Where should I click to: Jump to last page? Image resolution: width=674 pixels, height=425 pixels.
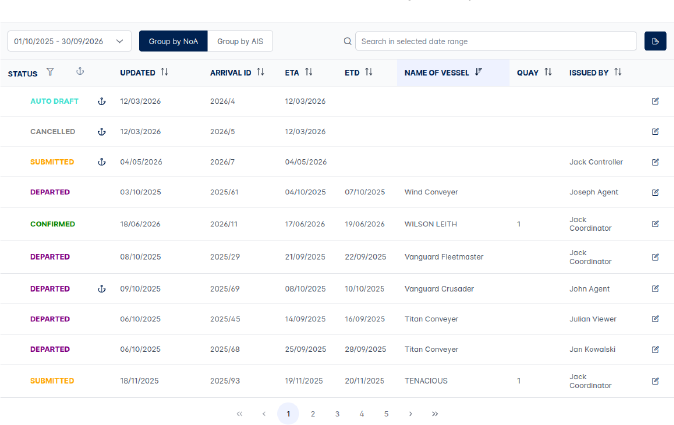tap(435, 414)
